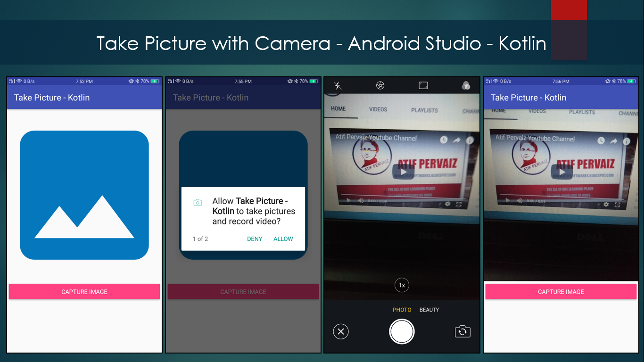Tap DENY to refuse camera permission
Viewport: 644px width, 362px height.
pyautogui.click(x=254, y=239)
